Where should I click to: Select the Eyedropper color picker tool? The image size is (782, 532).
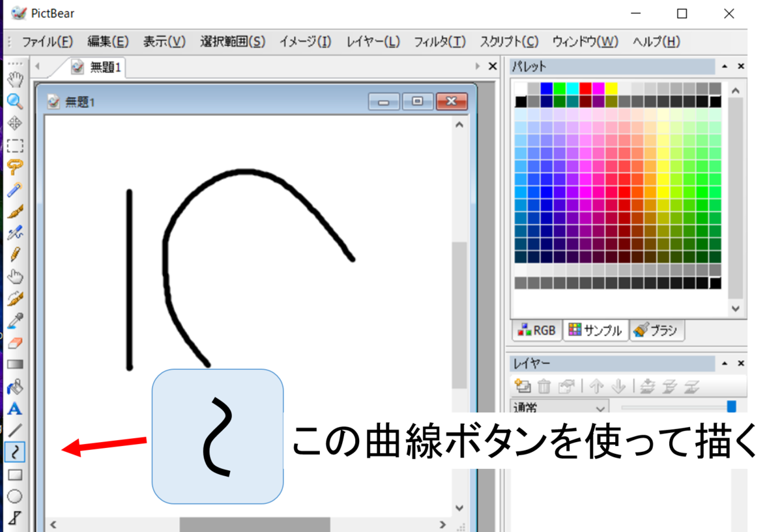pyautogui.click(x=14, y=321)
